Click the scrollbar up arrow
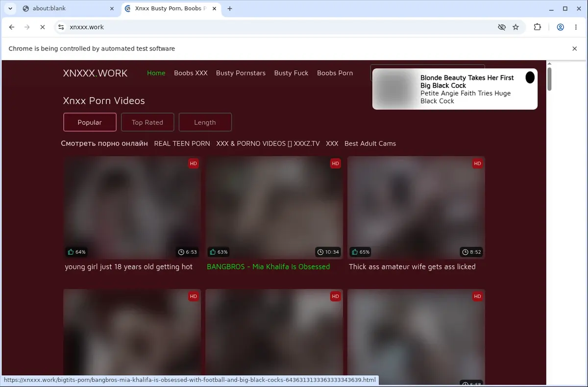The image size is (588, 387). [x=550, y=63]
